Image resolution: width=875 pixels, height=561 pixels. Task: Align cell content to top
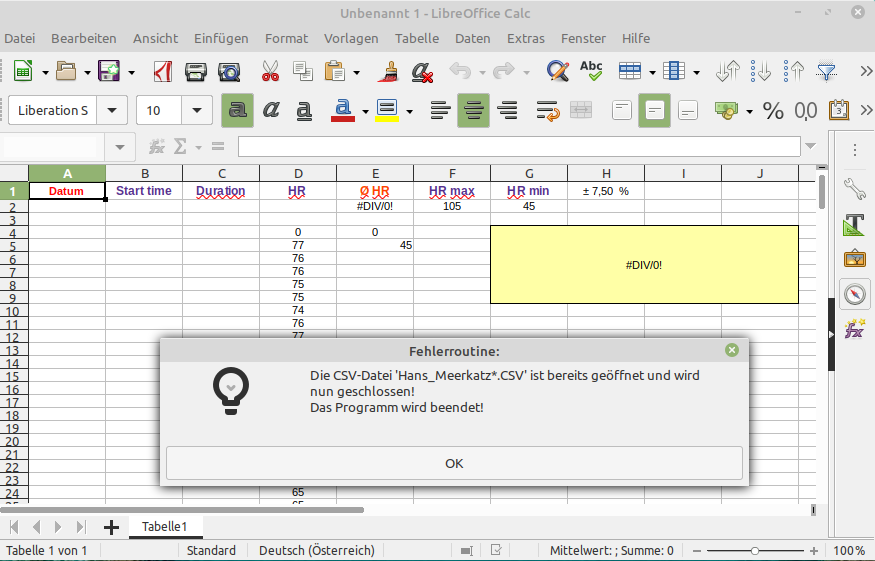click(622, 110)
